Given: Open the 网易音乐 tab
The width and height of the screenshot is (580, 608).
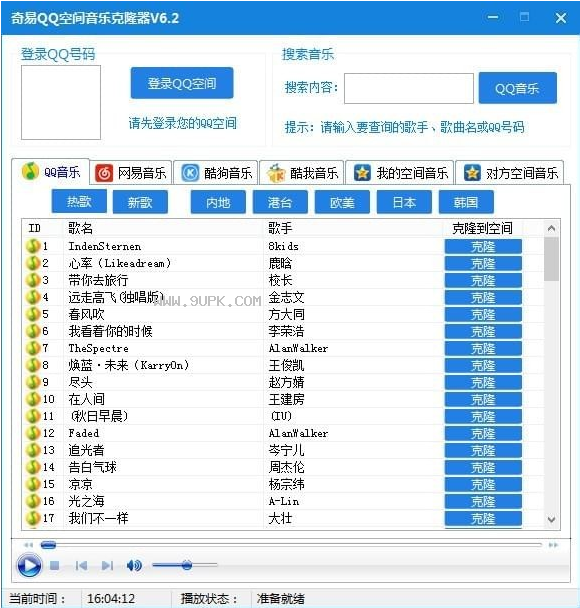Looking at the screenshot, I should pyautogui.click(x=131, y=173).
